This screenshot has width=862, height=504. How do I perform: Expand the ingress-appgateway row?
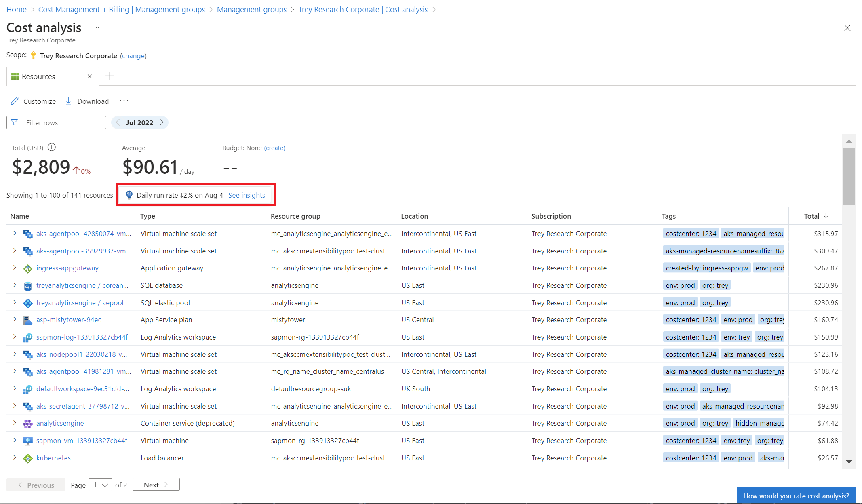15,268
